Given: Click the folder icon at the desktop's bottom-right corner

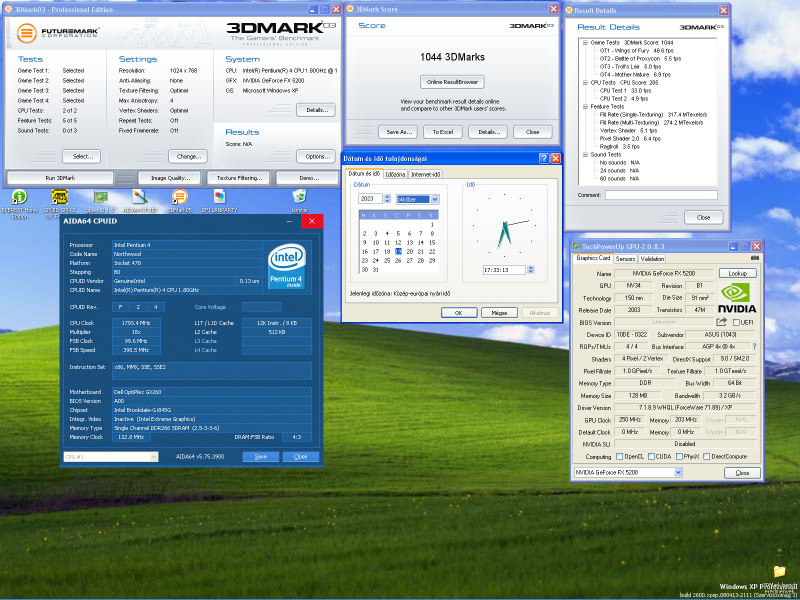Looking at the screenshot, I should (779, 572).
